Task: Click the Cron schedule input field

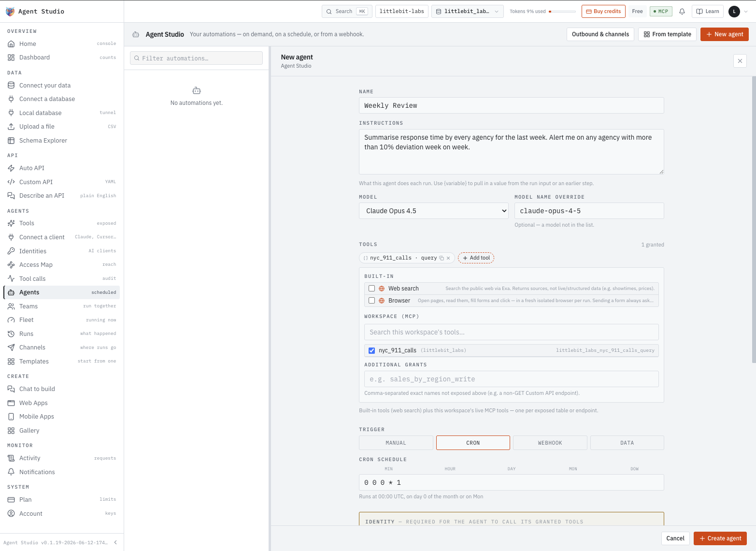Action: 512,482
